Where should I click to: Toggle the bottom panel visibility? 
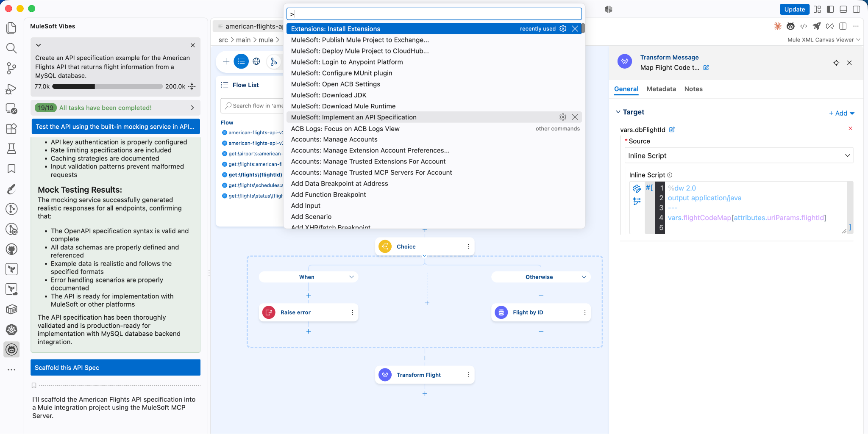click(843, 9)
